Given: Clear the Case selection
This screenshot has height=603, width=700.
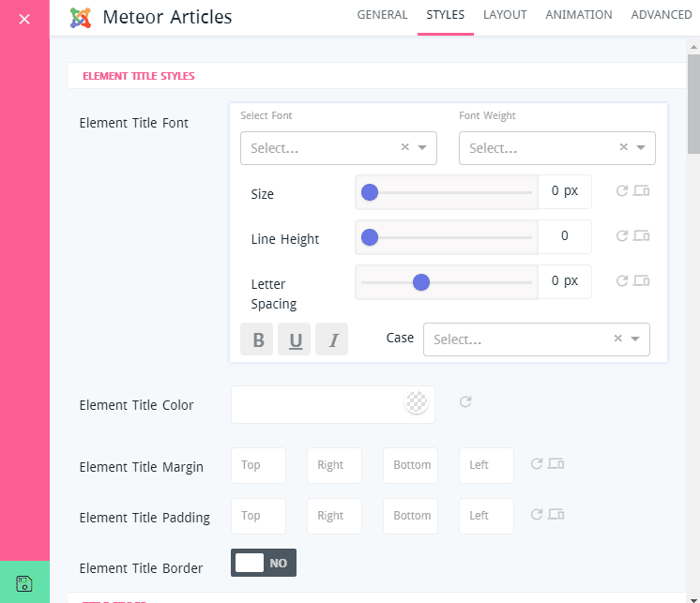Looking at the screenshot, I should coord(617,339).
